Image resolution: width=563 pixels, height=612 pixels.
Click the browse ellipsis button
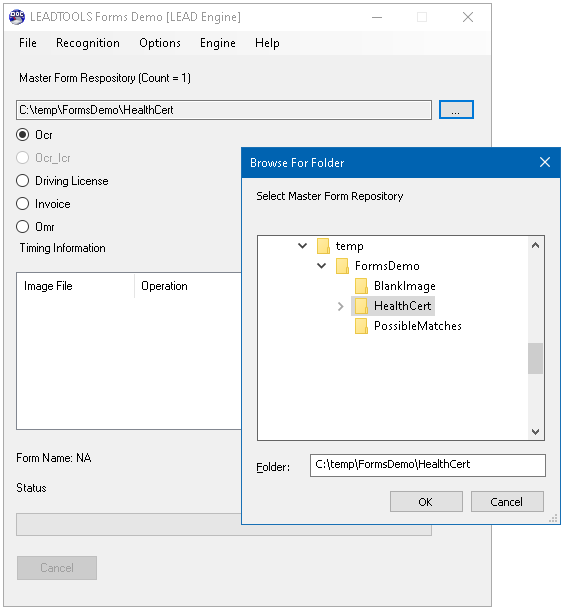(456, 110)
